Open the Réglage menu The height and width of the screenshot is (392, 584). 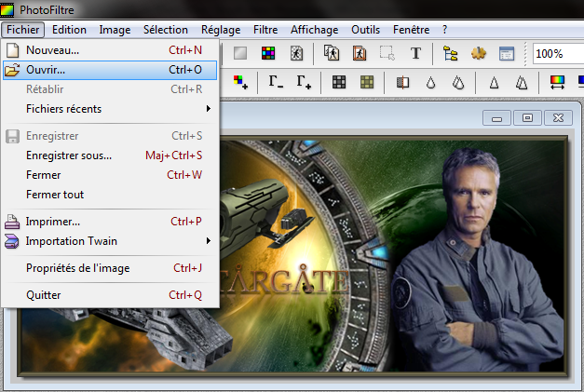[221, 30]
